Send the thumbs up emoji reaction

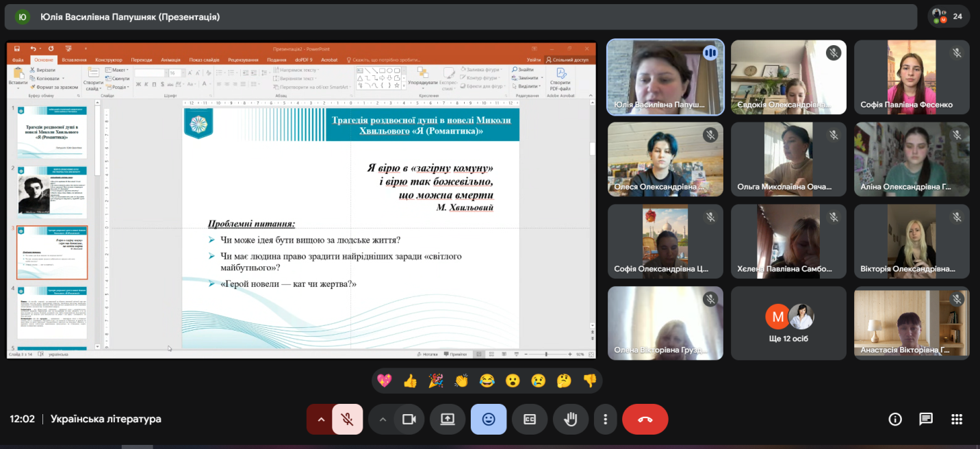(410, 381)
